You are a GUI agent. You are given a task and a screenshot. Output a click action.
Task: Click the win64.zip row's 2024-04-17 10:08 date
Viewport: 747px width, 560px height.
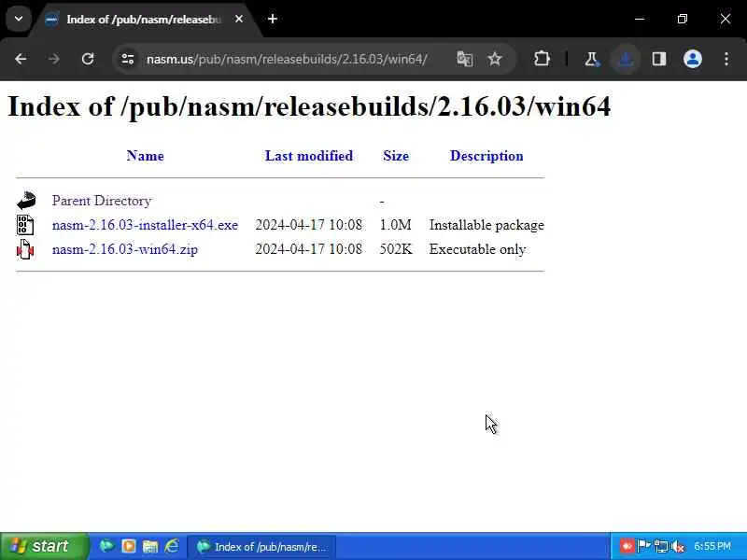point(309,249)
